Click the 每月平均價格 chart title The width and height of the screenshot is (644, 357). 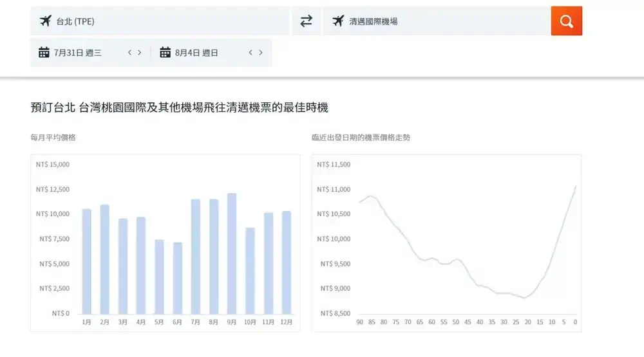point(53,138)
